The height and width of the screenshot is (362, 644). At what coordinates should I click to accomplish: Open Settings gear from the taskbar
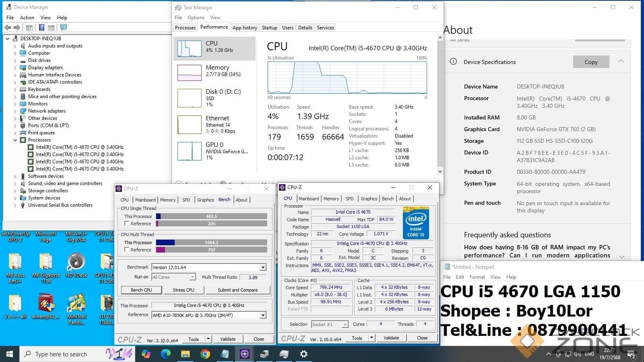pos(304,354)
